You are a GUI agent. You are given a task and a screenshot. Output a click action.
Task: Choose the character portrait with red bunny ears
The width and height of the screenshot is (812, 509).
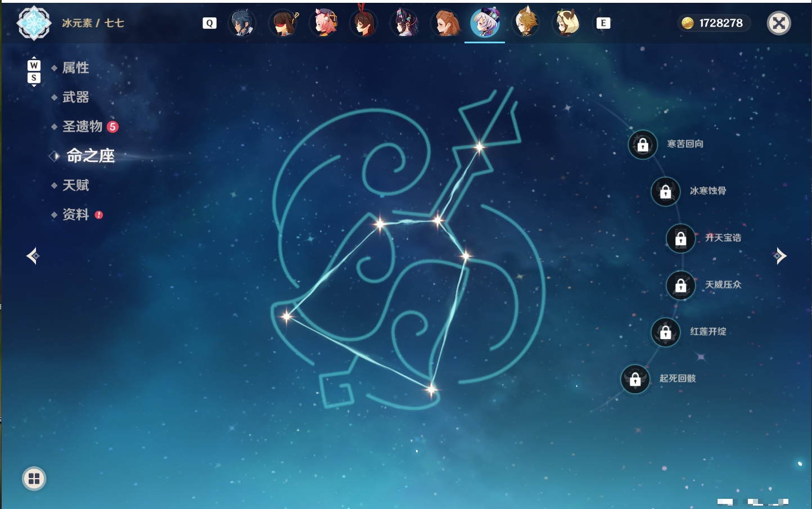point(364,21)
